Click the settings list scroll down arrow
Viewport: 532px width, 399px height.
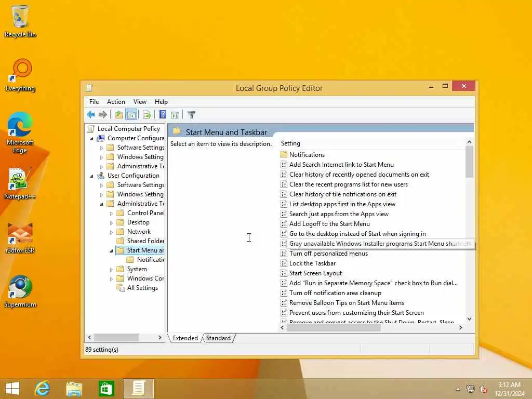pos(469,318)
